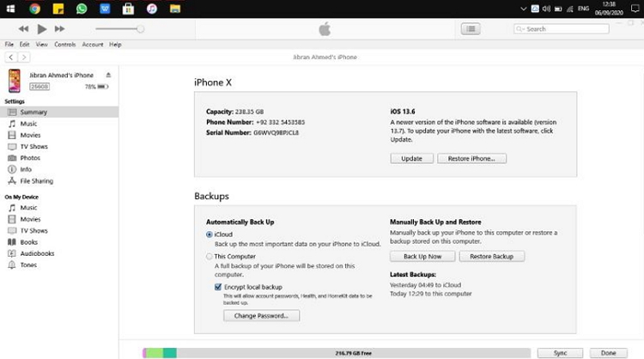Click the fast forward next button
This screenshot has width=644, height=359.
pyautogui.click(x=59, y=28)
